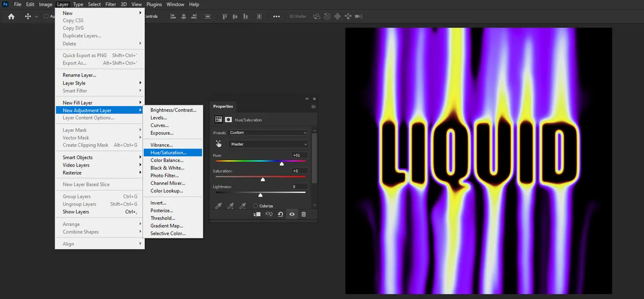Expand the New submenu in Layer menu
The height and width of the screenshot is (299, 644).
(x=100, y=13)
